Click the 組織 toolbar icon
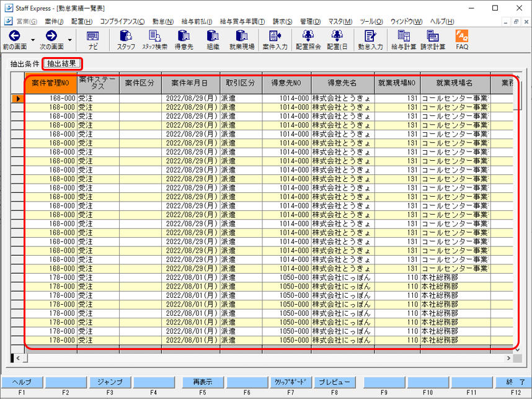 (x=213, y=40)
